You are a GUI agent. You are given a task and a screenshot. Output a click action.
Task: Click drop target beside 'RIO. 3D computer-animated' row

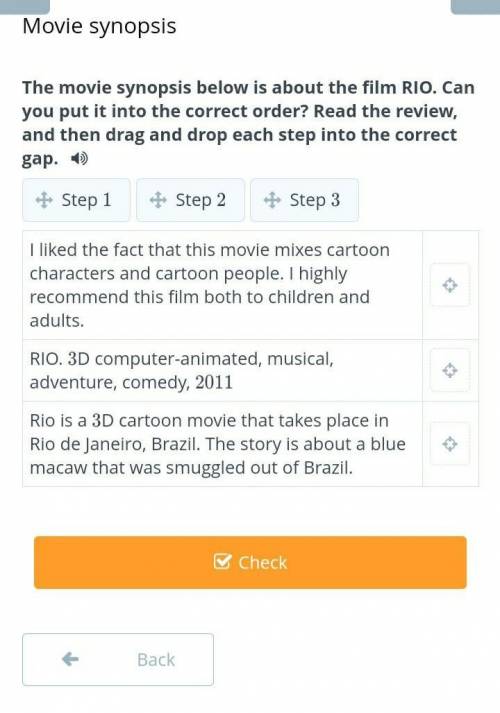click(x=450, y=370)
